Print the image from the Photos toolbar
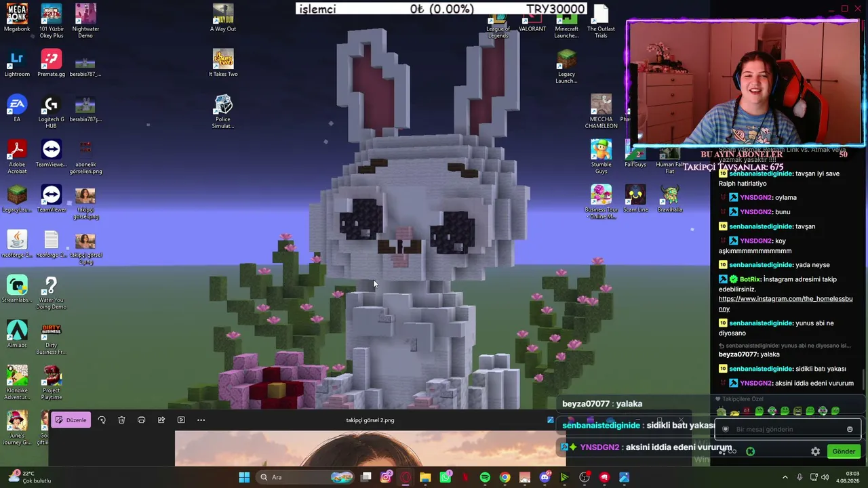The width and height of the screenshot is (868, 488). pos(141,420)
